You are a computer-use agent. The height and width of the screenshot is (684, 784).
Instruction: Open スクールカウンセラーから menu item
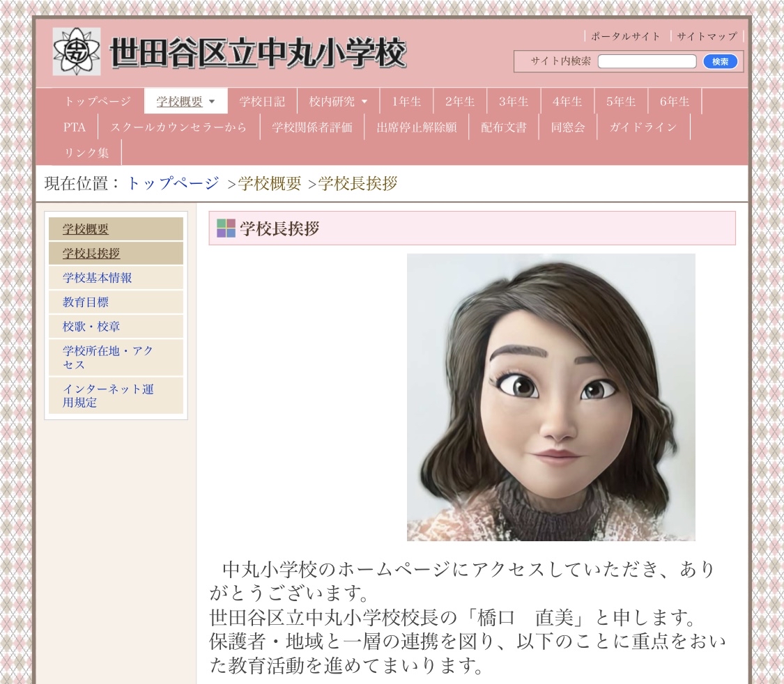[178, 127]
